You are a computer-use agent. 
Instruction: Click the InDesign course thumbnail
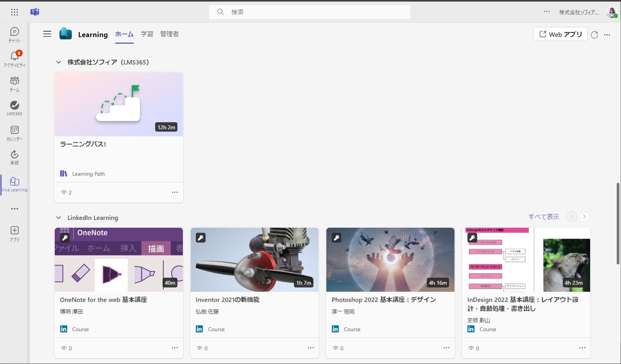[x=526, y=260]
